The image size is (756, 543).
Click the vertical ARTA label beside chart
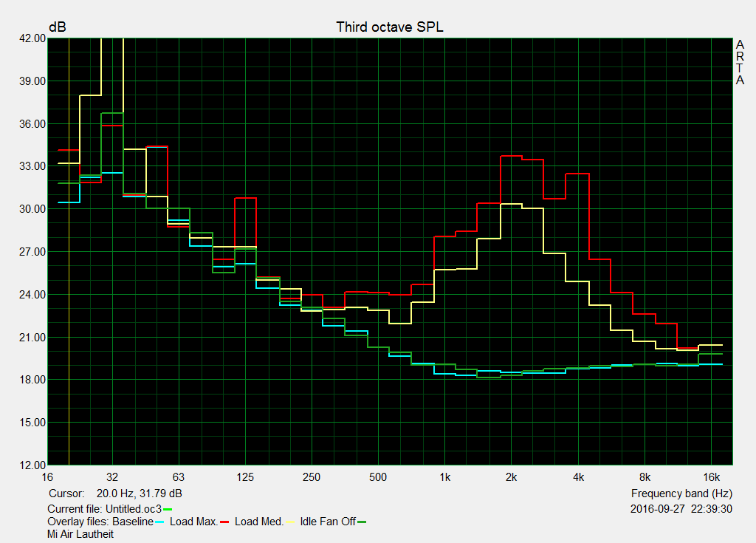[x=740, y=62]
